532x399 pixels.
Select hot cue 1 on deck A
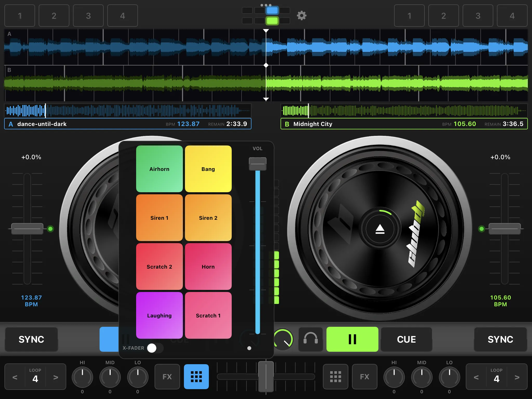click(20, 16)
